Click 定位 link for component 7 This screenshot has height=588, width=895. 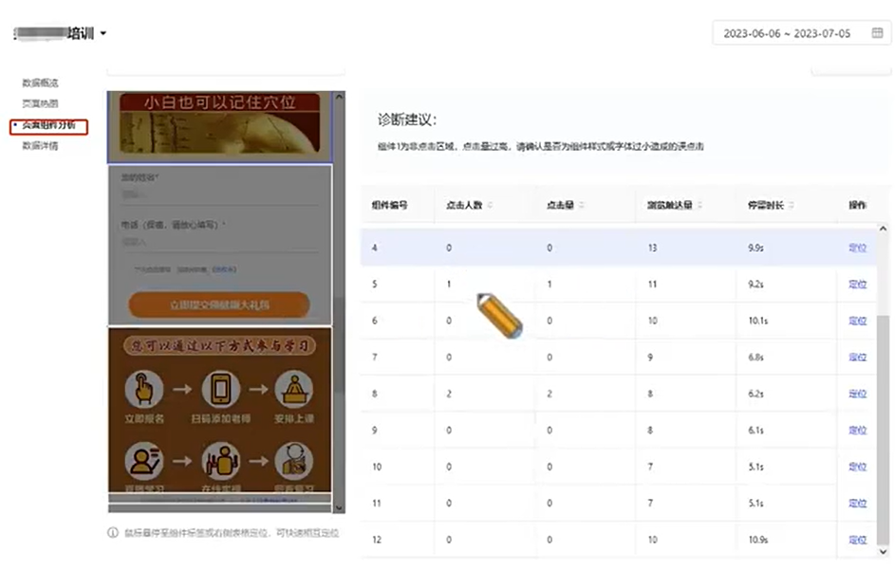point(857,357)
